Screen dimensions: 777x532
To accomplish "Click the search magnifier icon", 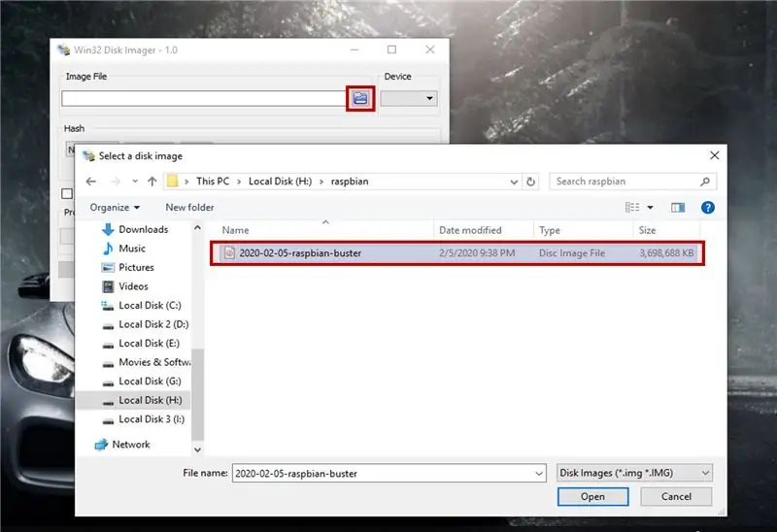I will pyautogui.click(x=705, y=182).
